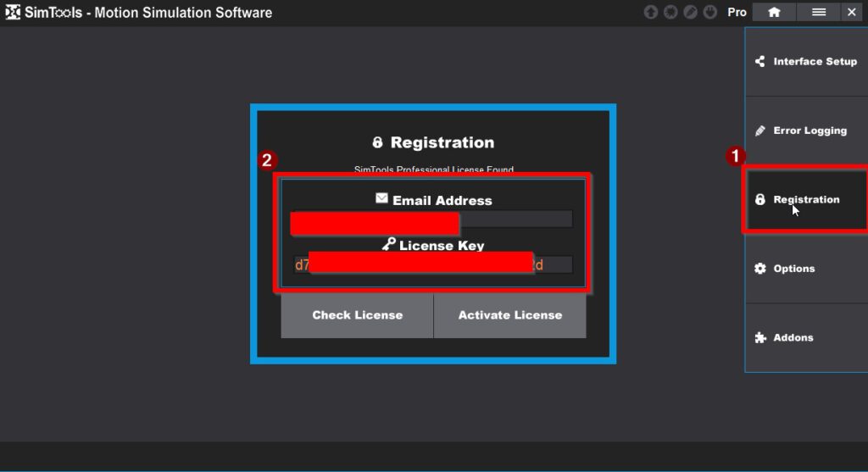Go to the home screen via house icon
This screenshot has width=868, height=472.
pos(774,12)
